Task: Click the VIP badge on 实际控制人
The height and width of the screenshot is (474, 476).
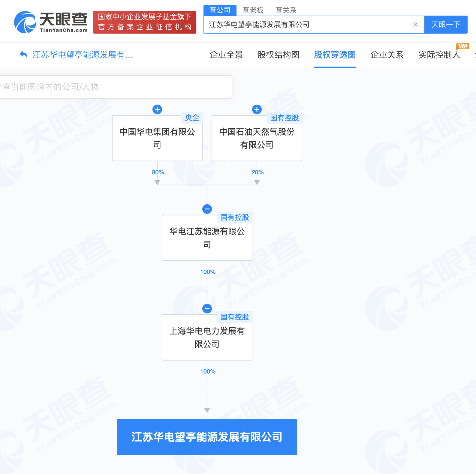Action: pos(462,46)
